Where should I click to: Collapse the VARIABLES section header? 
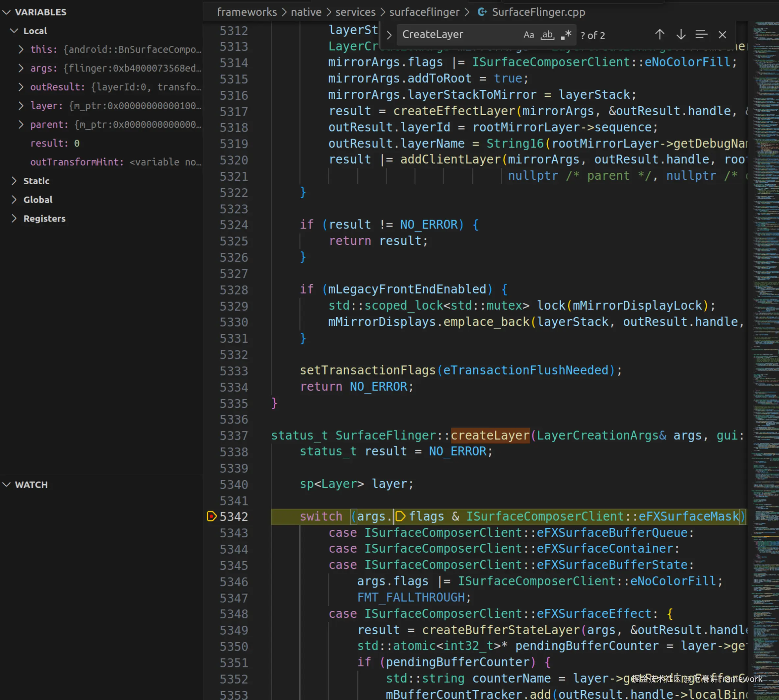(7, 12)
